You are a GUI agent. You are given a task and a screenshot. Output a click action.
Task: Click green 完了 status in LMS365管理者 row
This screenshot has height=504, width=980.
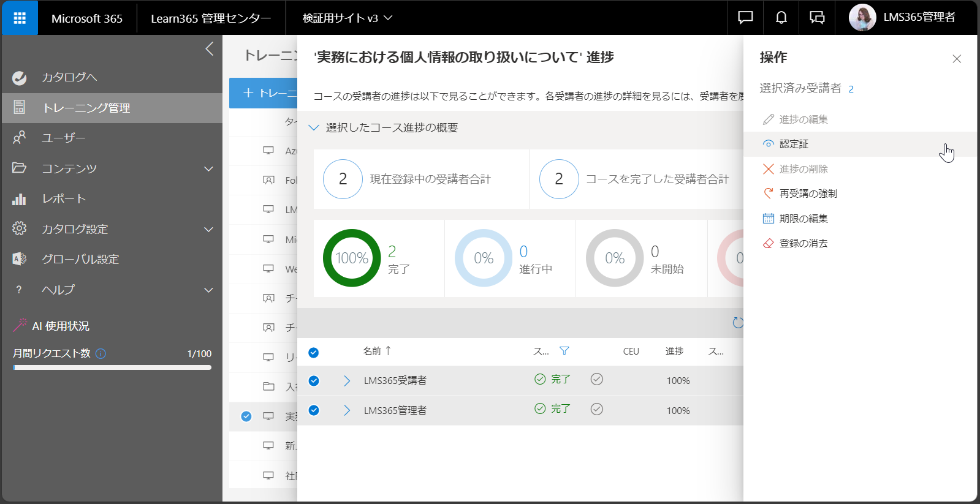552,408
